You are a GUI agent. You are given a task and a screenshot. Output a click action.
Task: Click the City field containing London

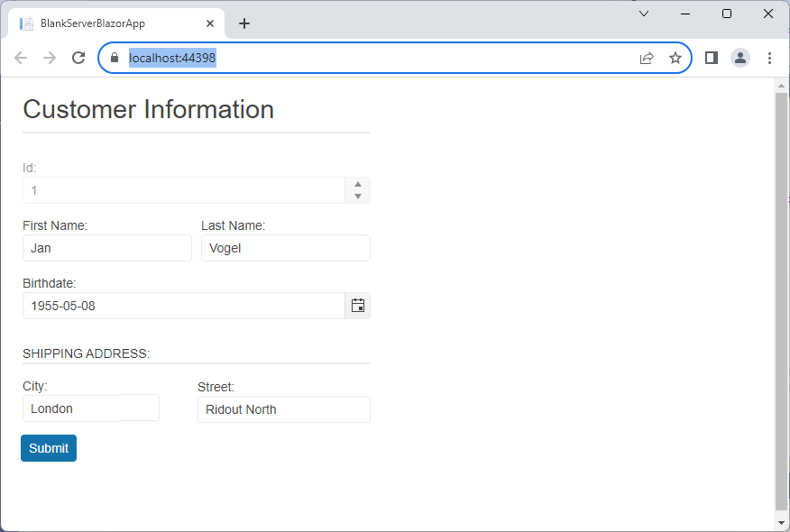coord(91,408)
